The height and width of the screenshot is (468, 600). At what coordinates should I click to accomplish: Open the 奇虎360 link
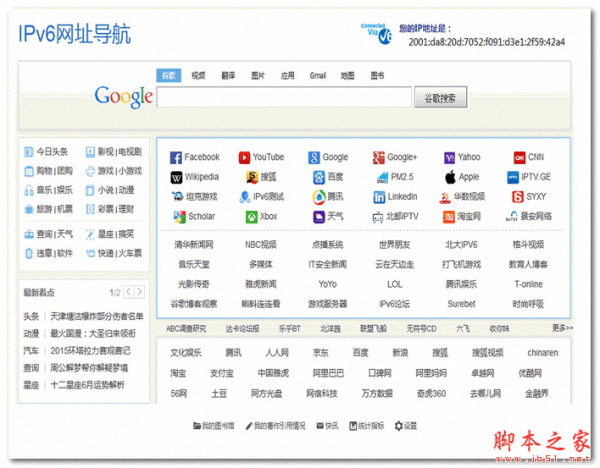click(431, 393)
